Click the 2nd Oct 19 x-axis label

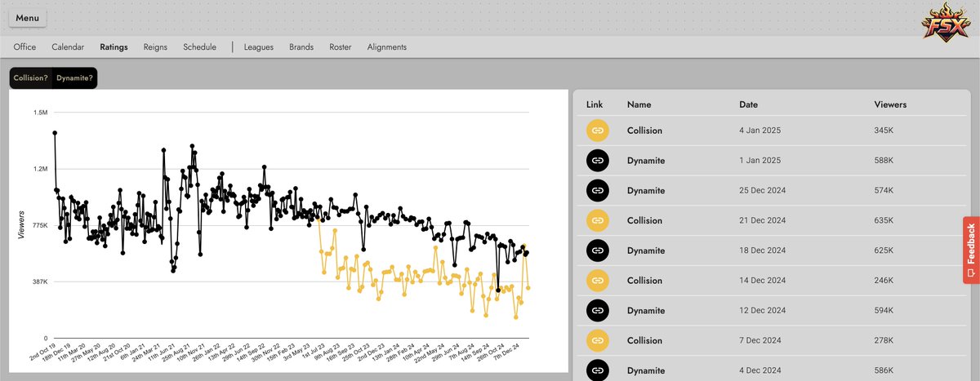click(x=42, y=353)
